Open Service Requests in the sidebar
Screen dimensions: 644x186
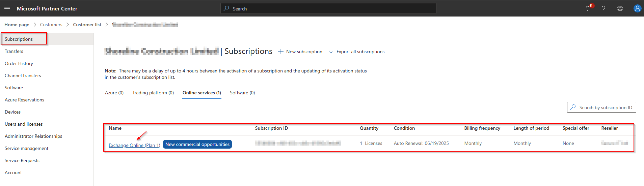click(x=22, y=160)
